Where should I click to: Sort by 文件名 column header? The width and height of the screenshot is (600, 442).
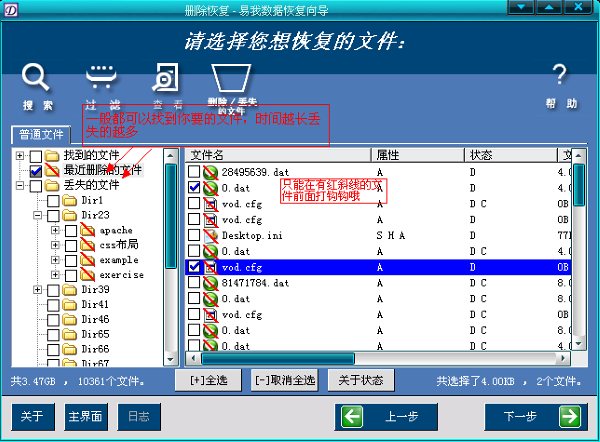[x=278, y=155]
